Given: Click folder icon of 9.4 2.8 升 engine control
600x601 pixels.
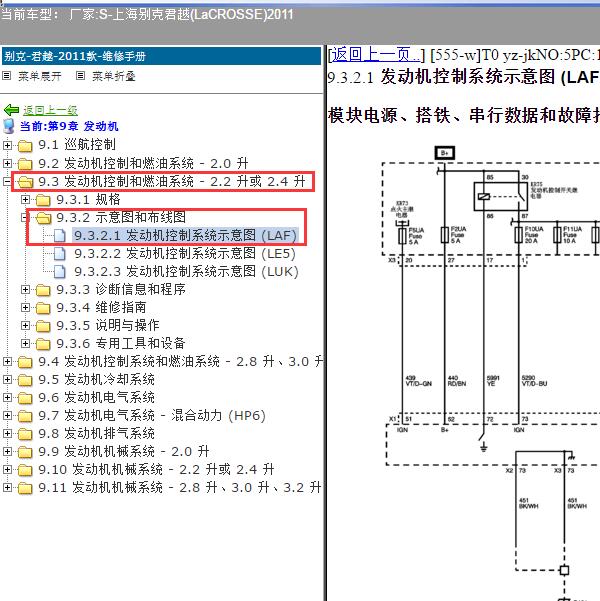Looking at the screenshot, I should point(25,362).
